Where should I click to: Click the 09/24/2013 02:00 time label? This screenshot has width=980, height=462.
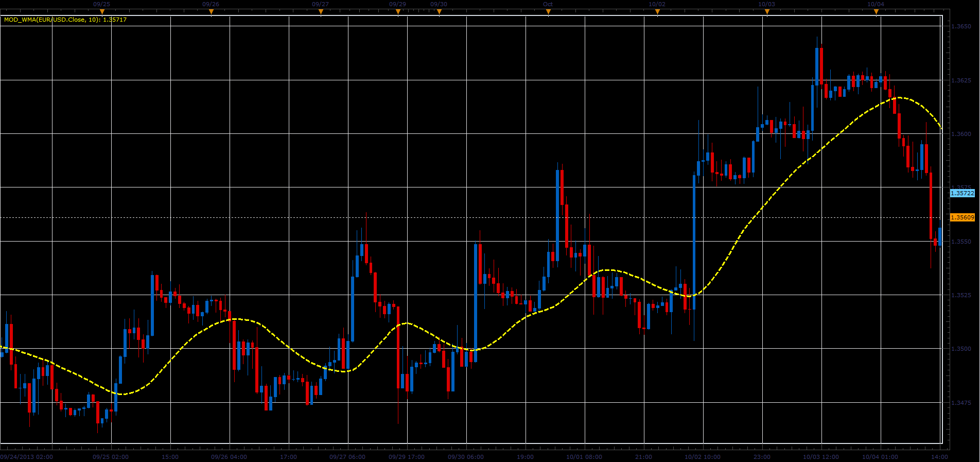point(27,457)
